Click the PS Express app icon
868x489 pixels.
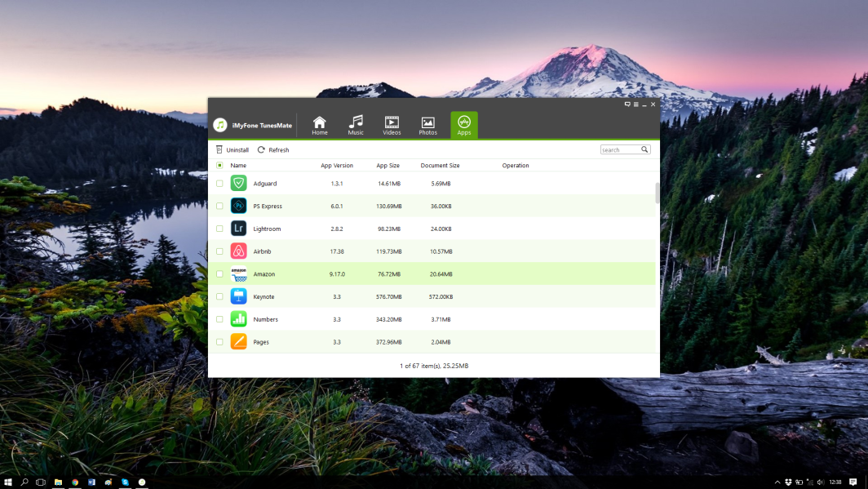pyautogui.click(x=238, y=206)
